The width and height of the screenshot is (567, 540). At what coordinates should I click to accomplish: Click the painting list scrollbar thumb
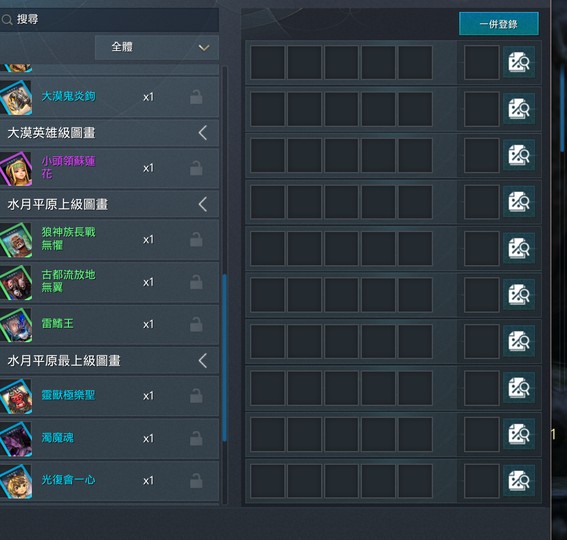click(225, 357)
